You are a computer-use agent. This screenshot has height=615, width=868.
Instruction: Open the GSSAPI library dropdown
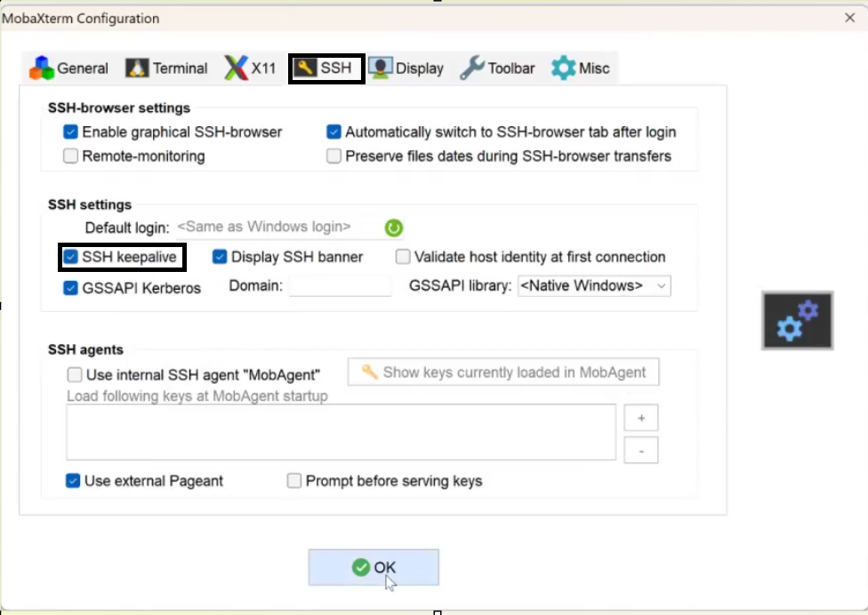[x=594, y=286]
